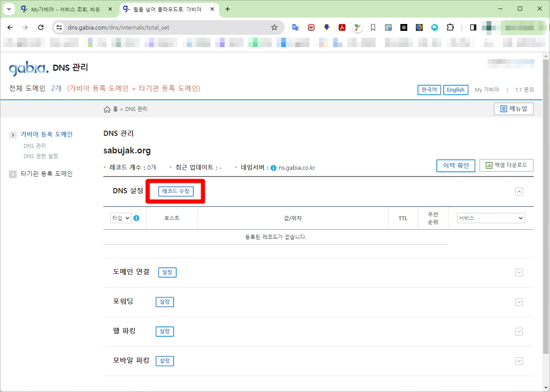Open site information icon in address bar
The image size is (550, 392).
pyautogui.click(x=60, y=27)
